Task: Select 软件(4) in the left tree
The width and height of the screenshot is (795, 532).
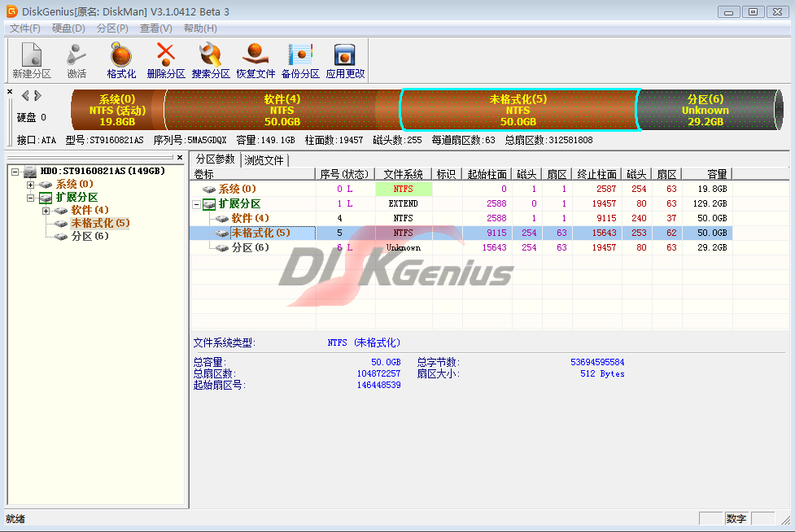Action: [90, 210]
